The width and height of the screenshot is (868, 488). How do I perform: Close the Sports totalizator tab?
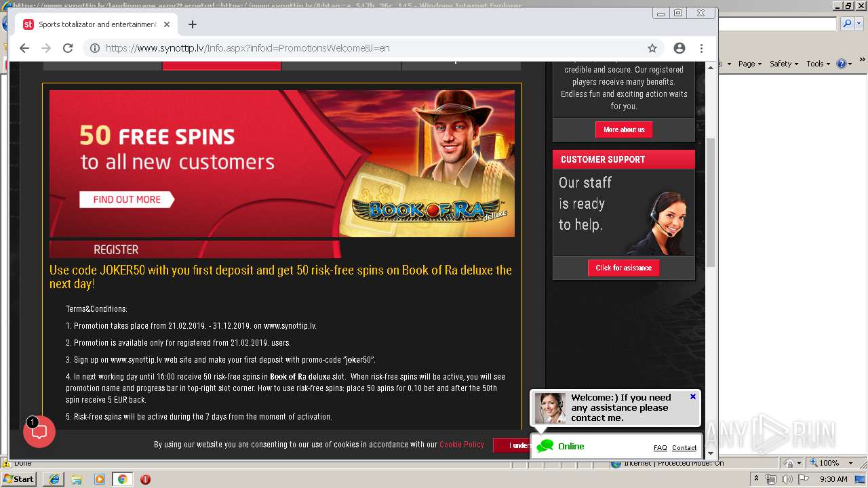point(167,24)
